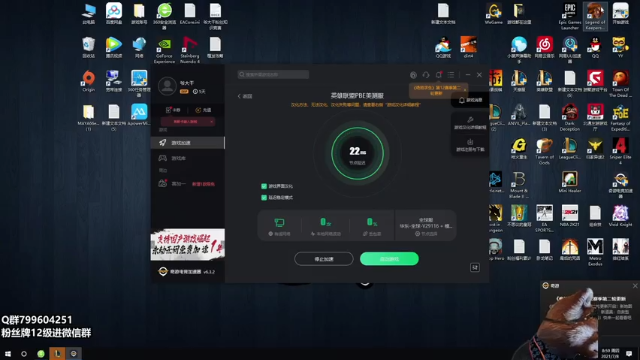The image size is (640, 360).
Task: Expand the red dropdown under sign-in row
Action: (188, 122)
